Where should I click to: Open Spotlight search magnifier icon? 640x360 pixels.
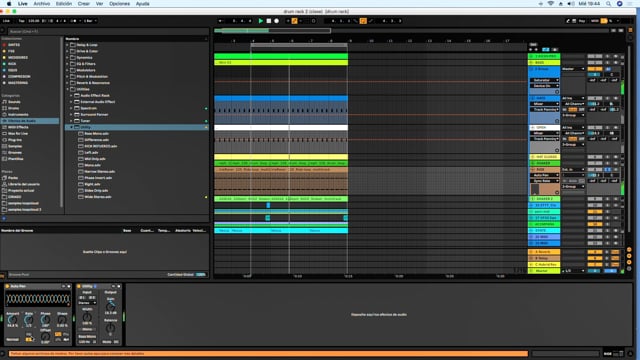click(x=608, y=4)
